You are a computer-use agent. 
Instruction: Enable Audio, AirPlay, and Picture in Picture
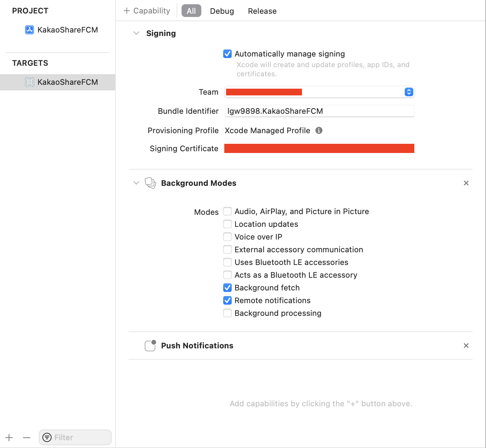point(227,211)
